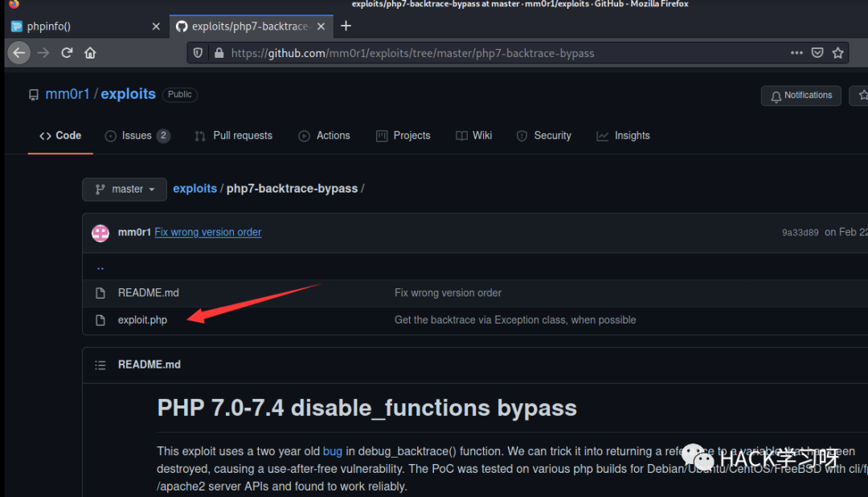Open the Insights tab
Screen dimensions: 868x497
point(624,136)
